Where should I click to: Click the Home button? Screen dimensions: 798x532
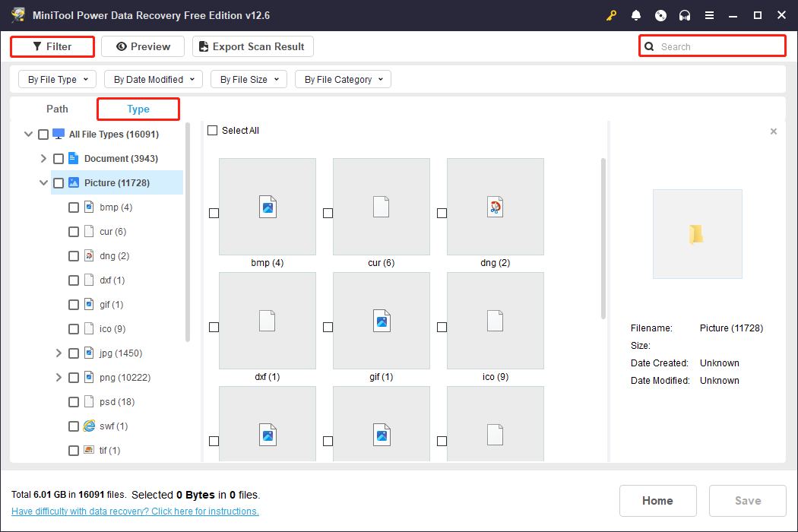click(x=657, y=500)
